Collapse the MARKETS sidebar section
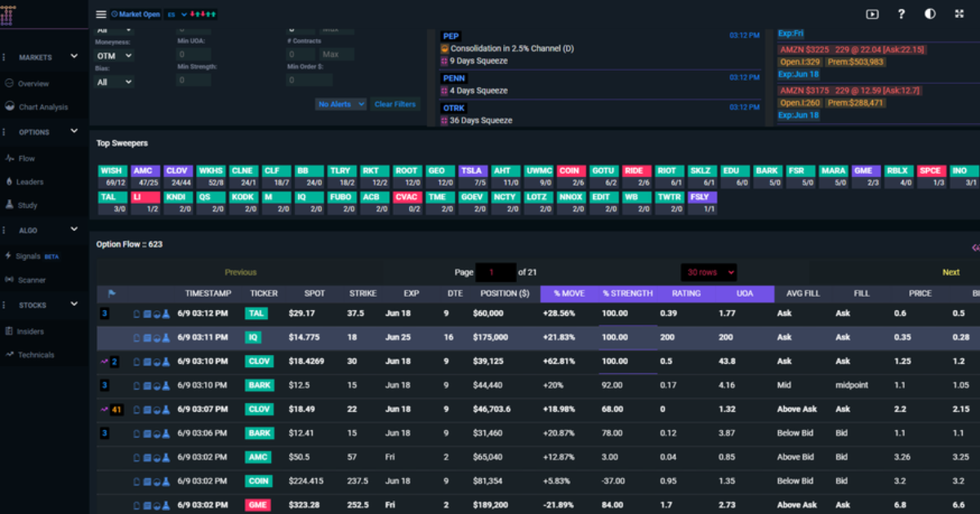 point(74,57)
